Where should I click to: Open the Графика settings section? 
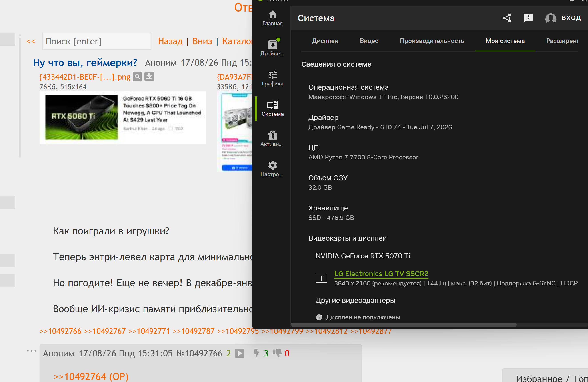tap(272, 79)
